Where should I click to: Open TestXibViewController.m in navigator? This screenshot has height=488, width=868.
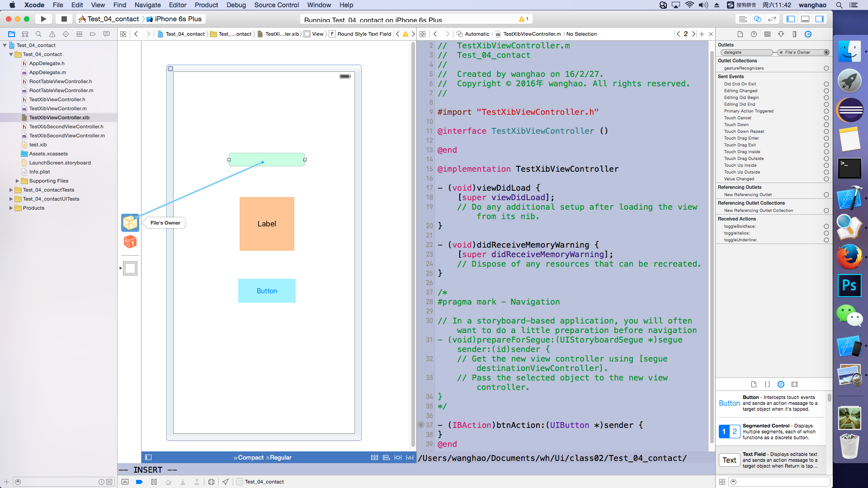tap(58, 108)
